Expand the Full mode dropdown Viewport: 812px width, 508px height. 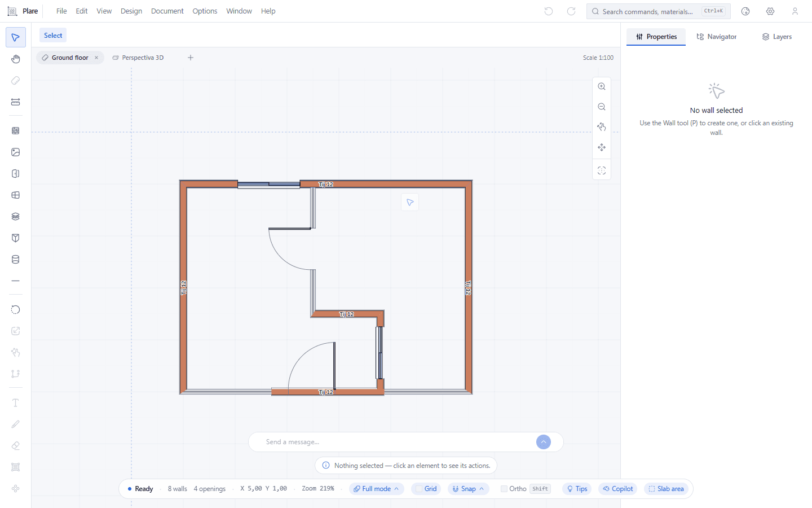click(x=376, y=489)
